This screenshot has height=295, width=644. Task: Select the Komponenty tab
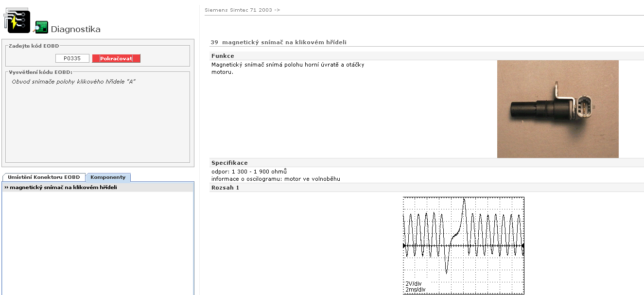(x=108, y=177)
